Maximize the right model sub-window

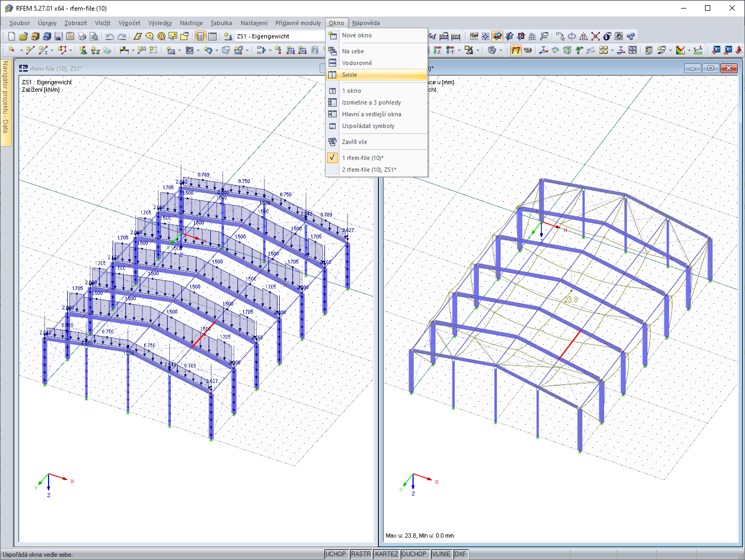[x=710, y=68]
